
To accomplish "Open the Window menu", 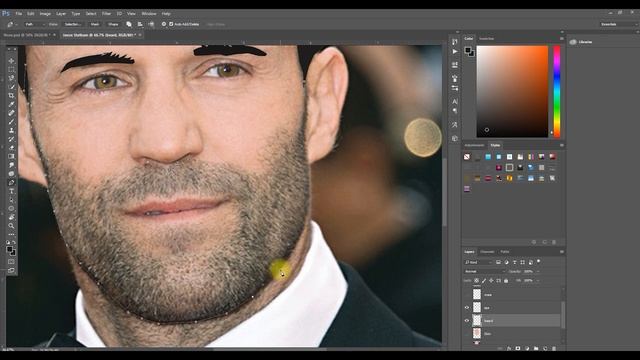I will 149,13.
